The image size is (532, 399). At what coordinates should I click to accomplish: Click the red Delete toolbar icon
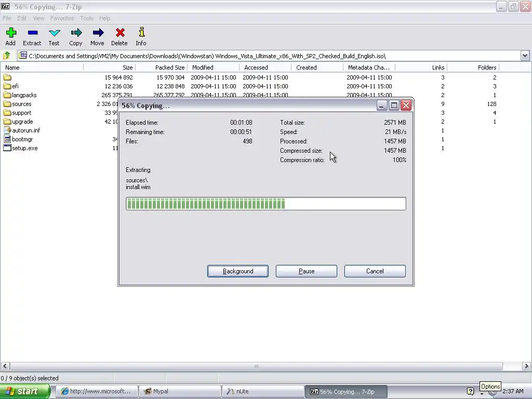(x=120, y=33)
